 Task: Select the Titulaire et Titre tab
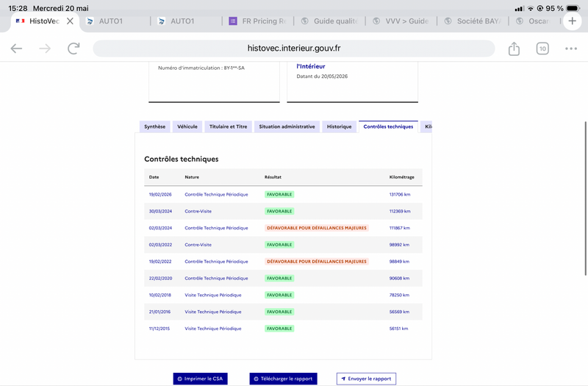coord(228,126)
